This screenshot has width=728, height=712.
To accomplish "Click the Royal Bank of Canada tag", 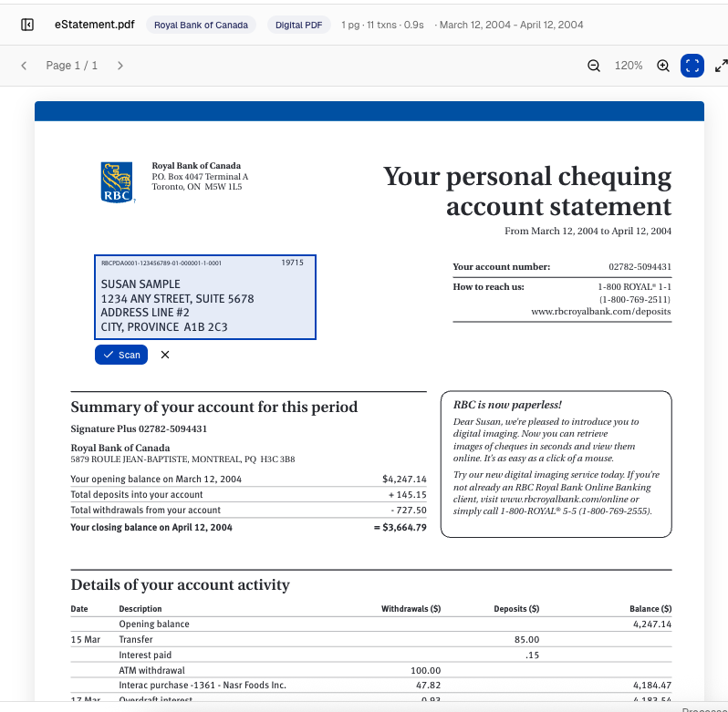I will (x=201, y=25).
